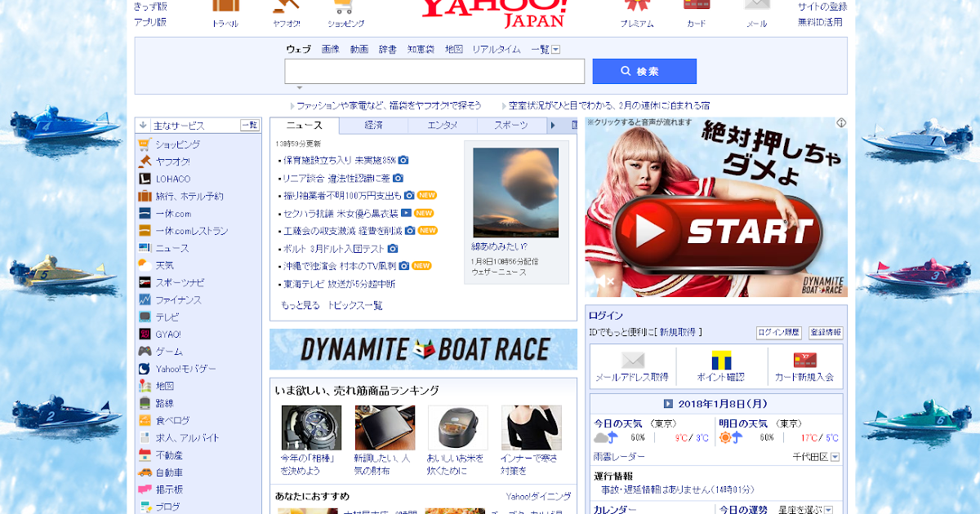This screenshot has height=514, width=980.
Task: Click the date arrow beside 2018年1月8日
Action: 667,403
